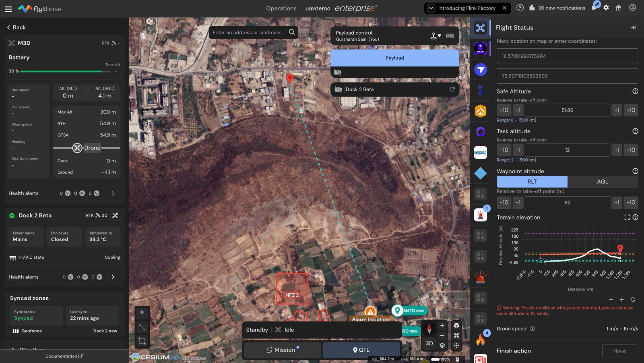Switch to the GTL tab

[361, 350]
